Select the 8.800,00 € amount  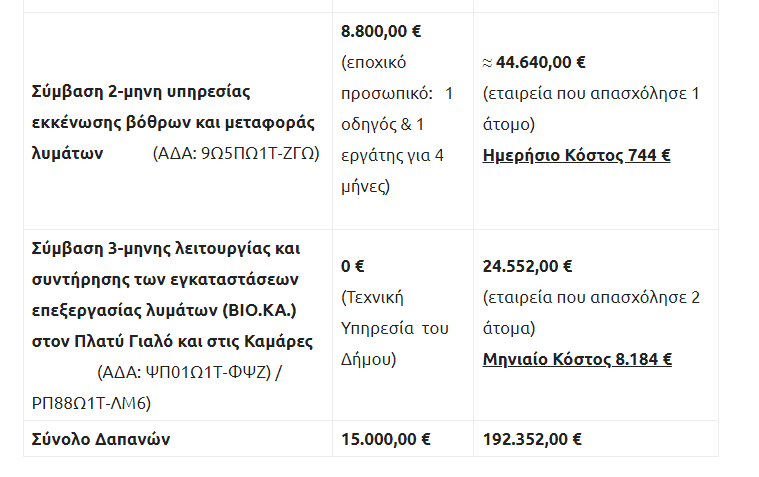[381, 31]
